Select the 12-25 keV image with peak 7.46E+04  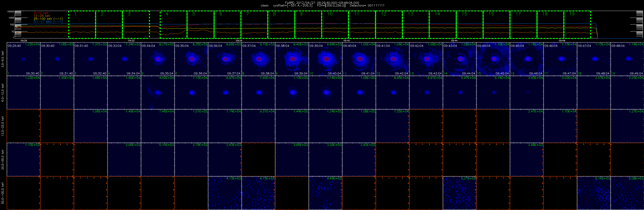[x=158, y=126]
